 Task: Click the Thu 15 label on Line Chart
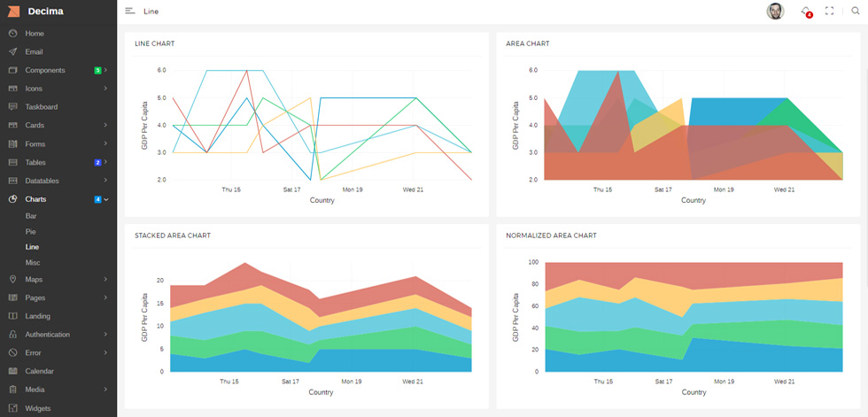pos(231,189)
